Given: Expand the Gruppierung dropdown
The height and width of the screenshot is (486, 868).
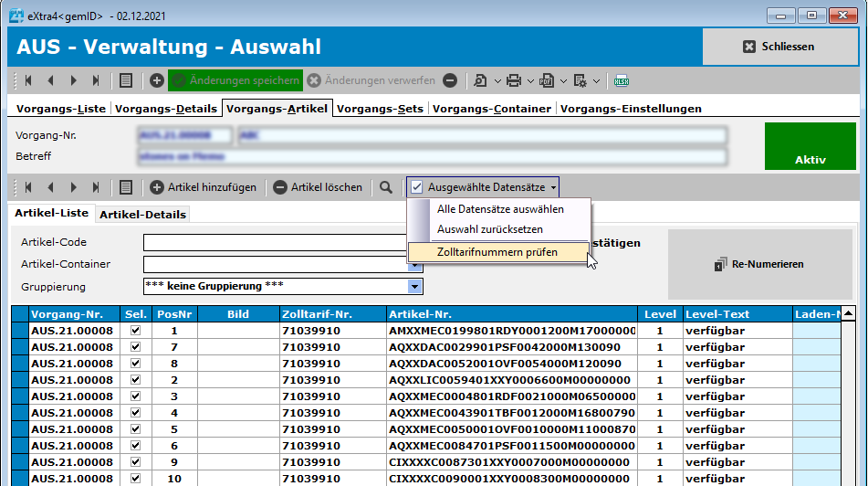Looking at the screenshot, I should (x=415, y=287).
